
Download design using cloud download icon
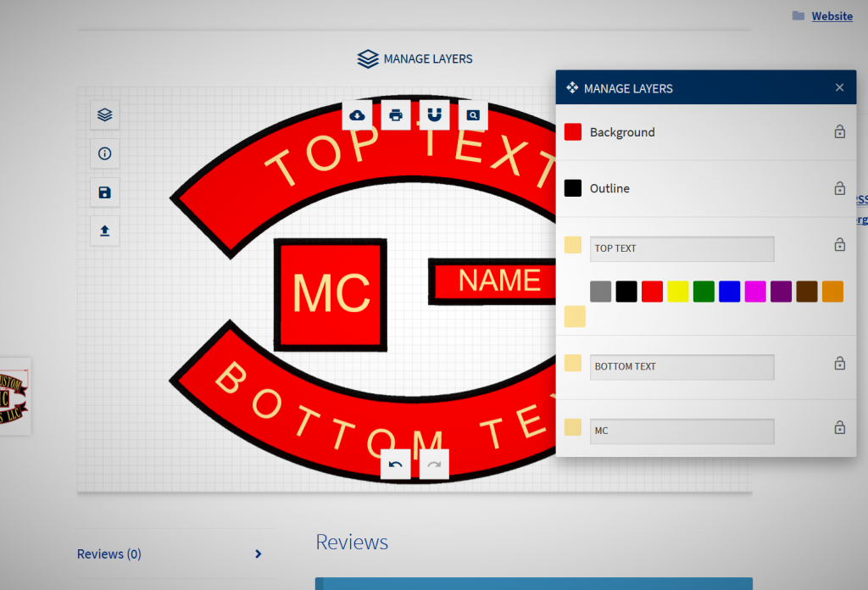pyautogui.click(x=357, y=115)
